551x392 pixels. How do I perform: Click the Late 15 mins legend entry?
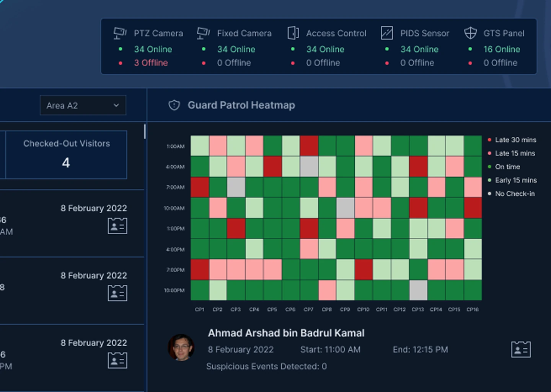[x=512, y=153]
